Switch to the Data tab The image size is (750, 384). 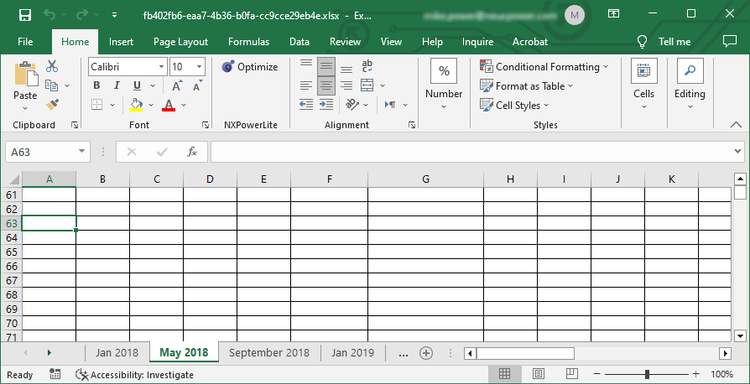pos(299,42)
